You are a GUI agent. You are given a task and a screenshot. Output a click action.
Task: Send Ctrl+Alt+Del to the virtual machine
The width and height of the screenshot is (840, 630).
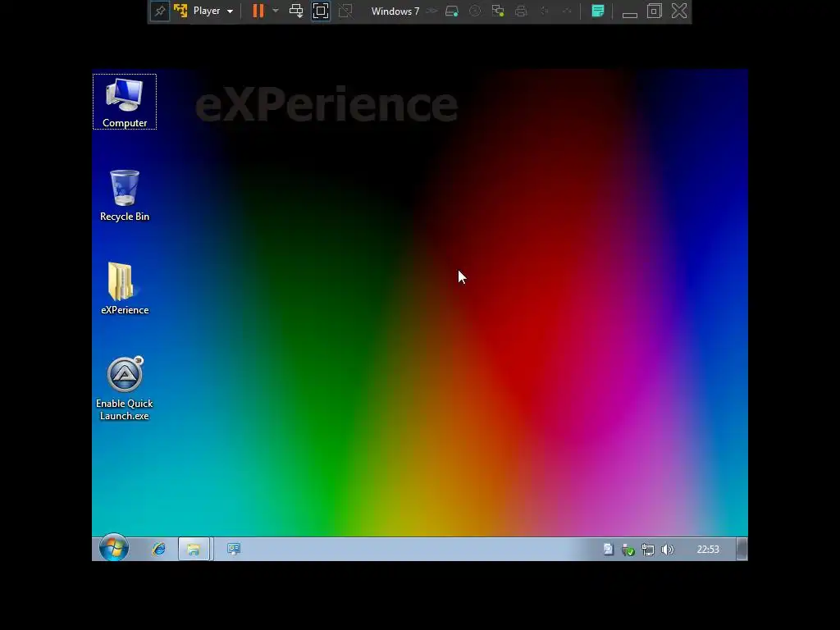[x=296, y=11]
